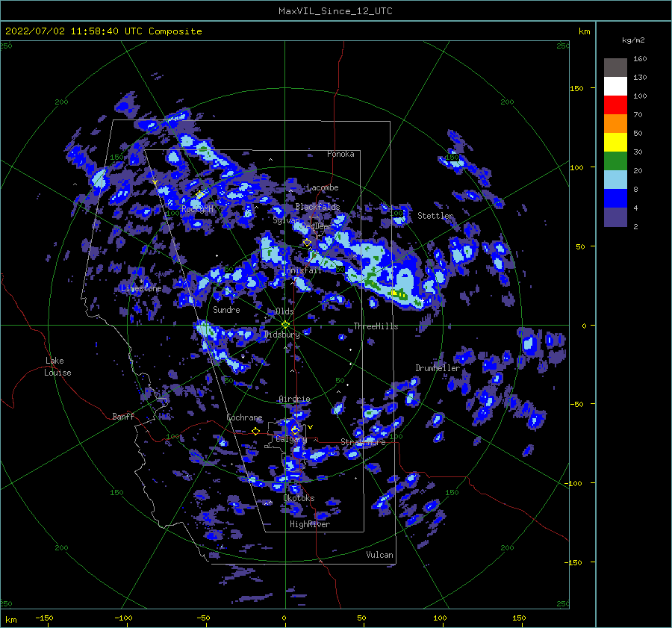Screen dimensions: 672x628
Task: Click the yellow diamond marker near RockyMH
Action: pyautogui.click(x=199, y=195)
